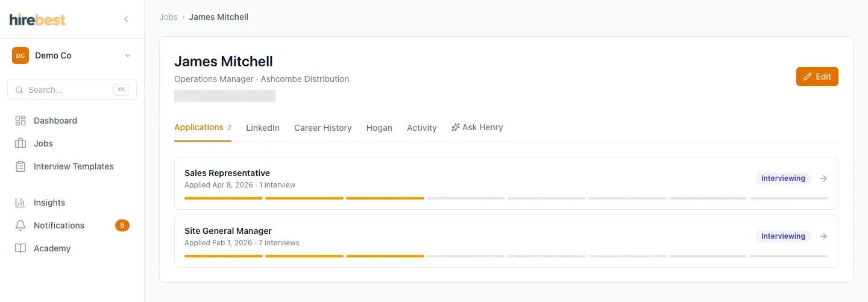Click the Interview Templates clipboard icon
Image resolution: width=868 pixels, height=302 pixels.
point(20,166)
